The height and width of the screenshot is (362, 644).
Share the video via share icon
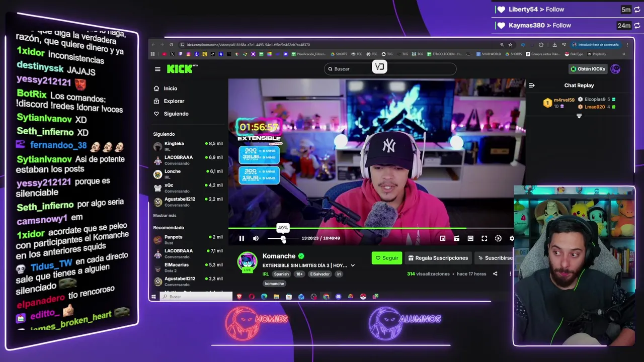coord(495,274)
